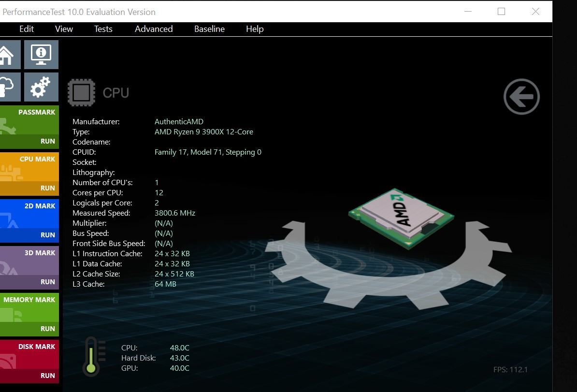Screen dimensions: 577x392
Task: Click the 'L1 Instruction Cache:' label
Action: (107, 254)
